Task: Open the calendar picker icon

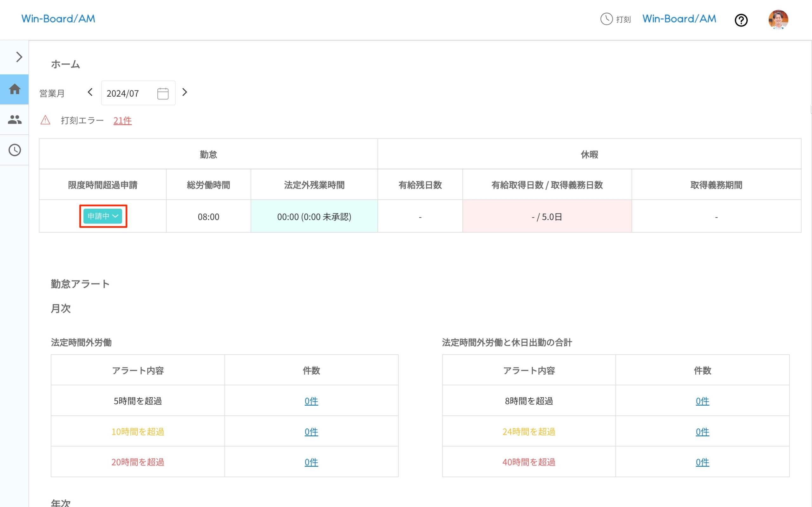Action: 163,93
